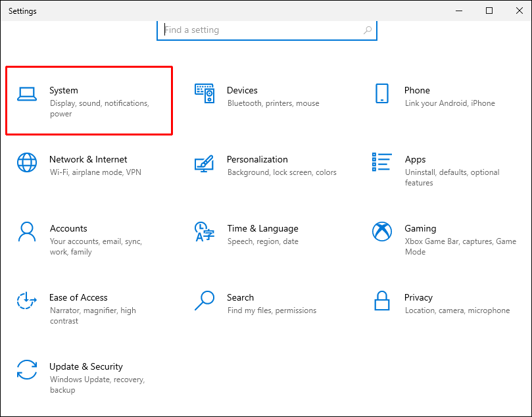Minimize the Settings window

[459, 11]
